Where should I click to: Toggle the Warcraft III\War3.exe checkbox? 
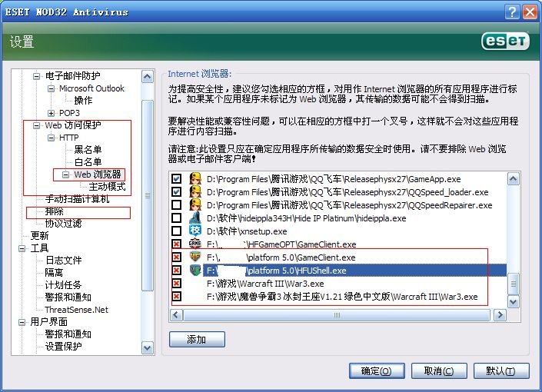[176, 284]
